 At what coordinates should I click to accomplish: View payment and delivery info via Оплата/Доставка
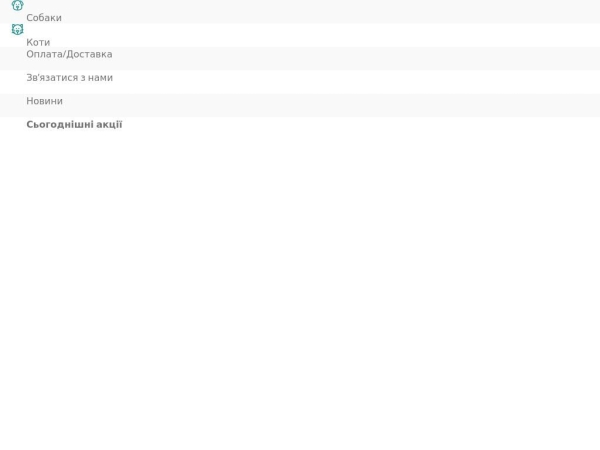(69, 54)
